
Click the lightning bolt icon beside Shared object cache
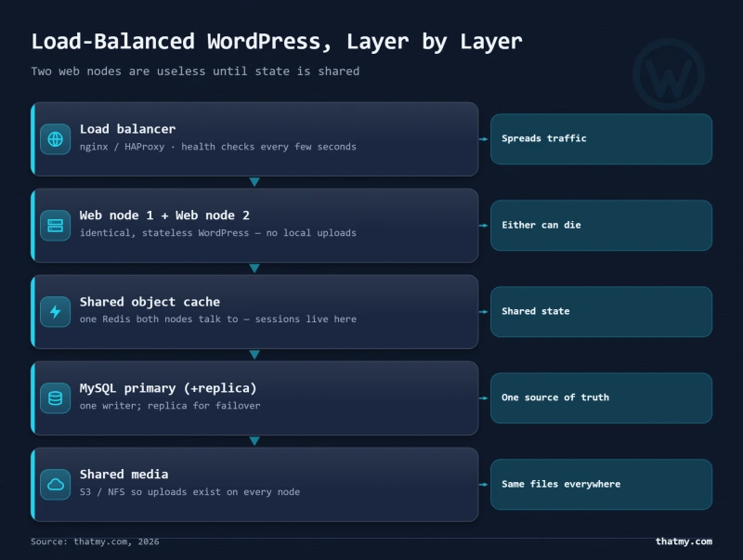pyautogui.click(x=56, y=312)
